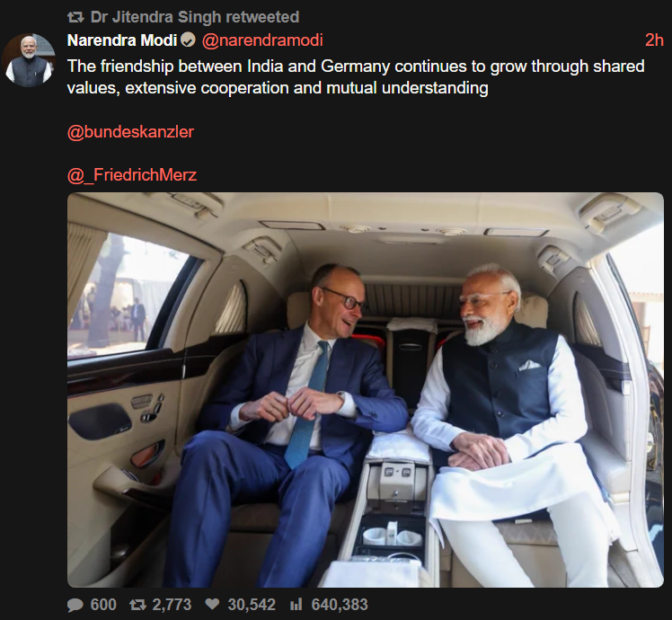Click the views bar chart icon

coord(296,605)
